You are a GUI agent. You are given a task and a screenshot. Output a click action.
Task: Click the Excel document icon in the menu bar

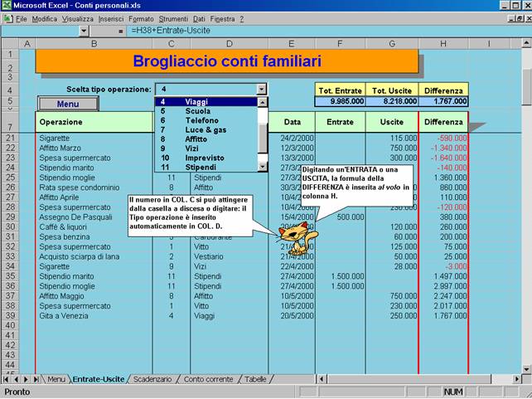click(8, 17)
